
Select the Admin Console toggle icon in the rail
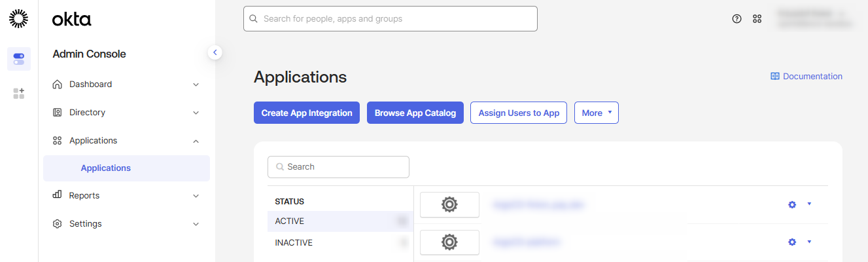pos(19,59)
